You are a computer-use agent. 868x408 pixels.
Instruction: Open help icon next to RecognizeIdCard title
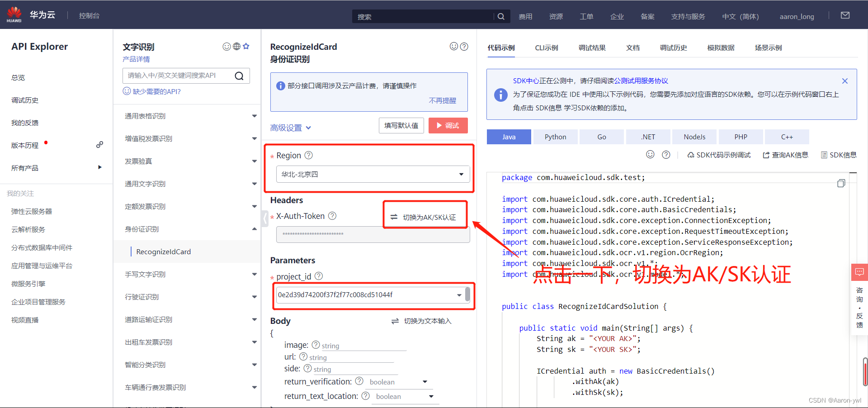(464, 46)
